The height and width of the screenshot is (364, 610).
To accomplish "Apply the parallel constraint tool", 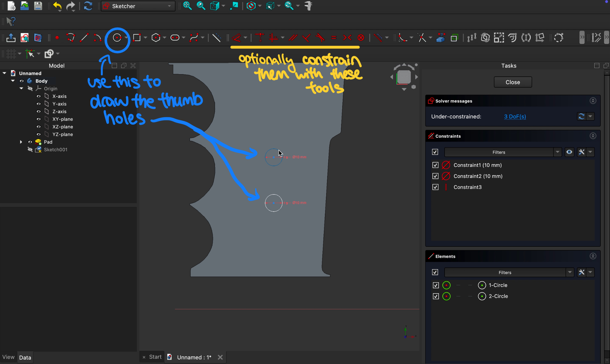I will (293, 38).
